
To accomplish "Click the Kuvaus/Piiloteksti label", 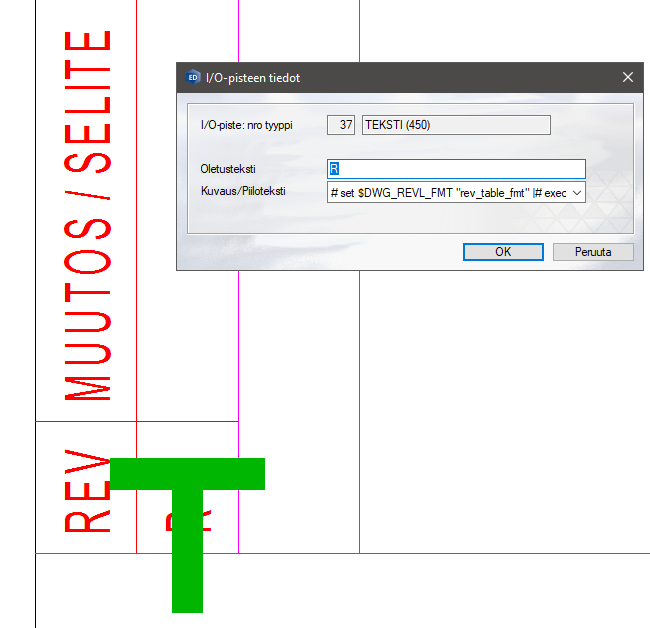I will [x=243, y=191].
